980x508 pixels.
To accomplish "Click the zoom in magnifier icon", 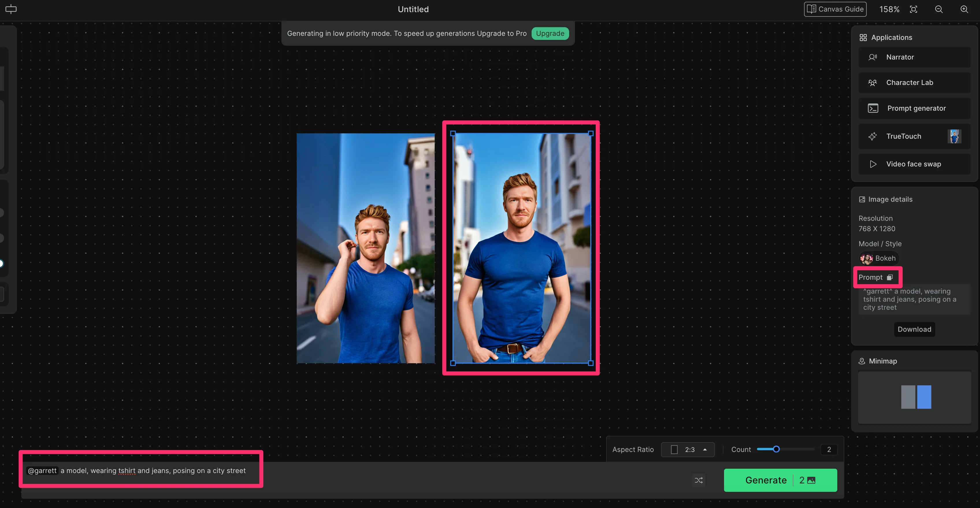I will pos(964,9).
